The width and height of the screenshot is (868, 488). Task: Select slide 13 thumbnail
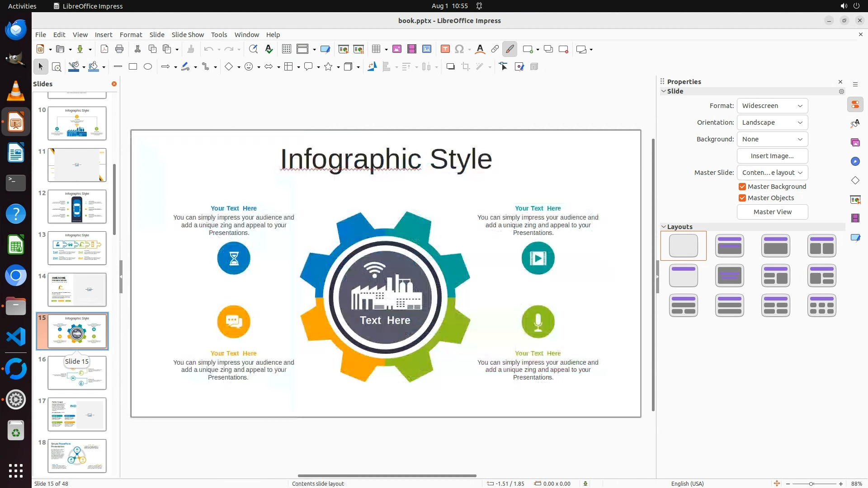coord(77,248)
